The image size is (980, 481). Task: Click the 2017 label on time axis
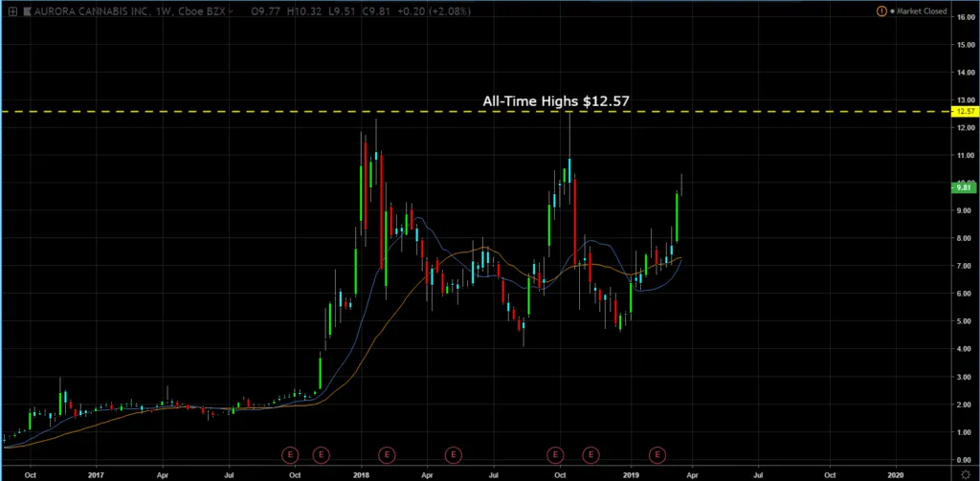pyautogui.click(x=97, y=474)
